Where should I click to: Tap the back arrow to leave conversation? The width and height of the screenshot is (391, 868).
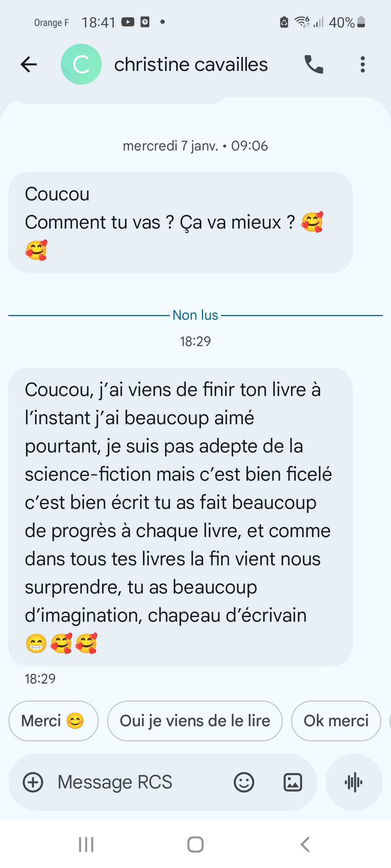(x=29, y=65)
